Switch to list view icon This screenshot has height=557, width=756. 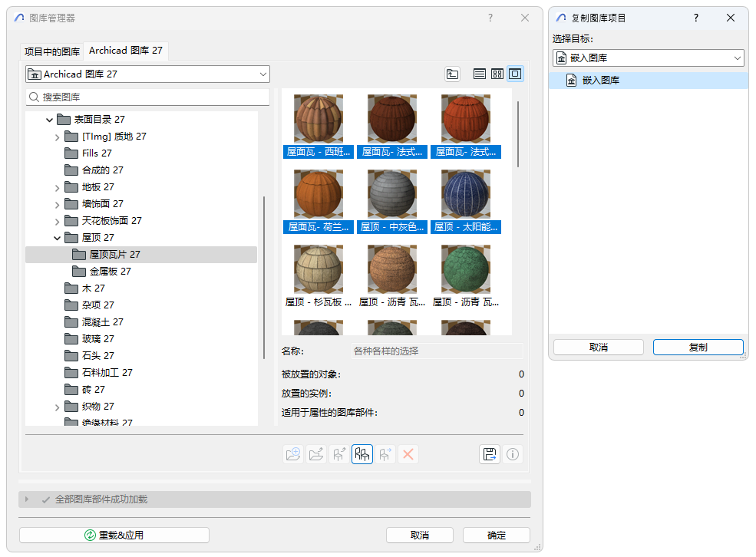point(479,74)
